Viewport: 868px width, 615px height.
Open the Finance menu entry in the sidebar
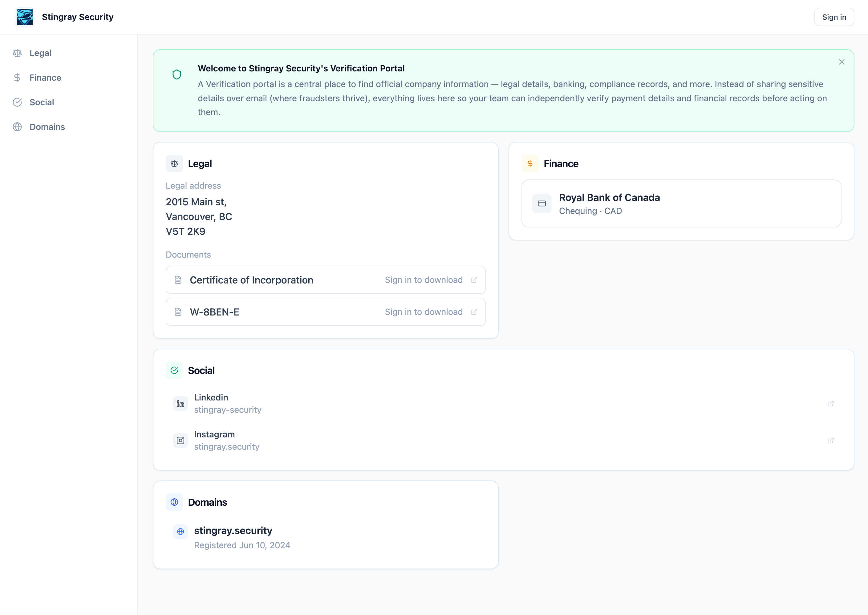45,78
